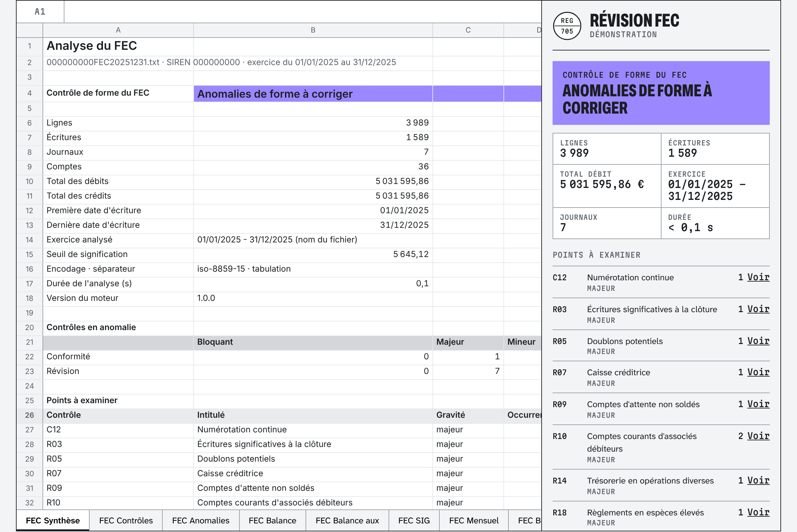Viewport: 797px width, 532px height.
Task: Select the Seuil de signification value 5 645,12
Action: (x=313, y=254)
